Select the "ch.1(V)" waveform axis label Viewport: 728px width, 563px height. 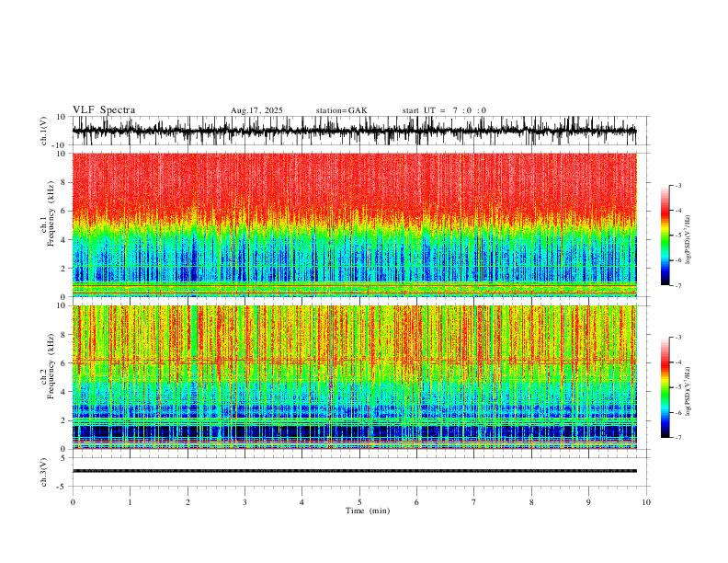tap(44, 131)
